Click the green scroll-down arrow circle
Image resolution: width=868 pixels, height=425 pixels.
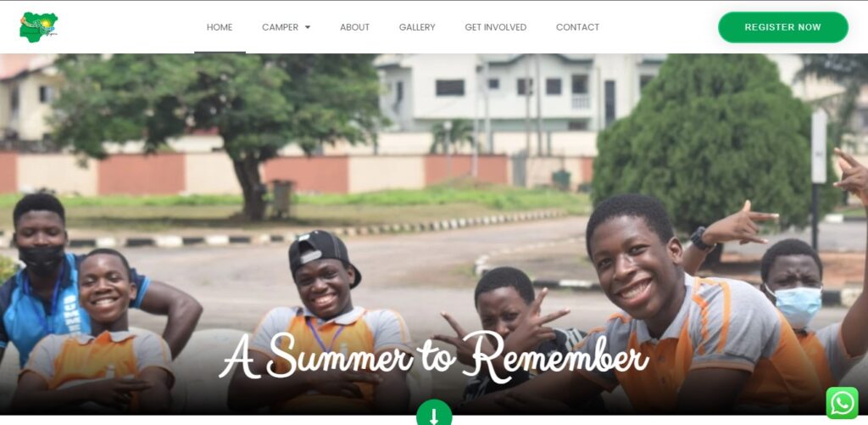coord(434,414)
